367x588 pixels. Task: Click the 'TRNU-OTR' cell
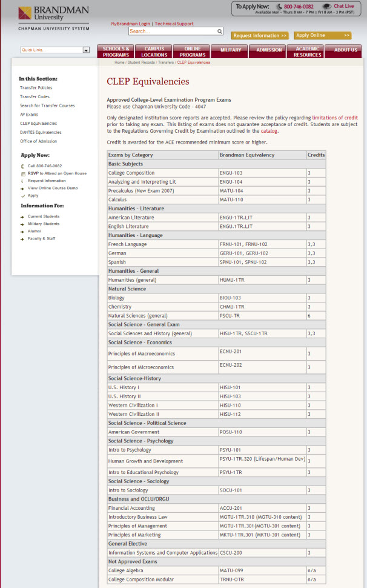point(262,580)
